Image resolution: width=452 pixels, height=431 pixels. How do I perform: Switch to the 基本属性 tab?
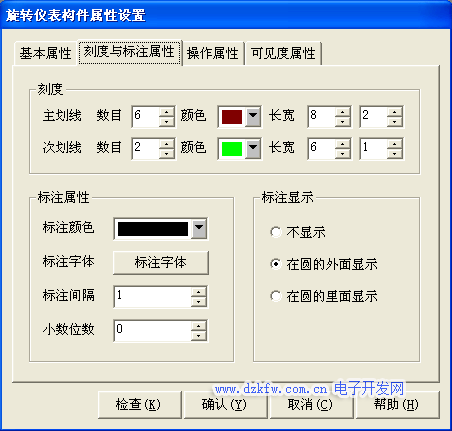point(45,53)
